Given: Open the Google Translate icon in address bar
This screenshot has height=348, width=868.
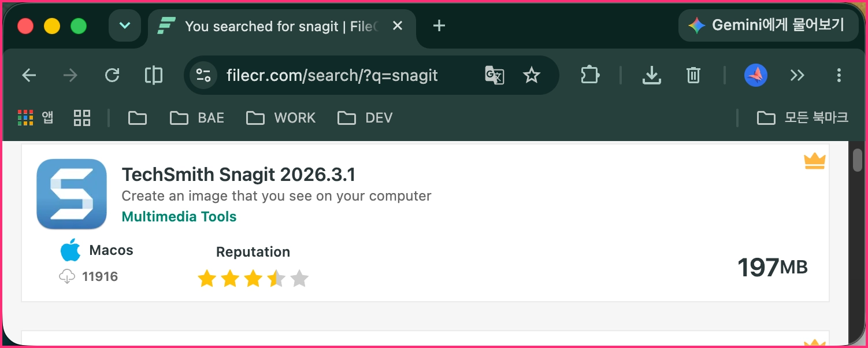Looking at the screenshot, I should pyautogui.click(x=495, y=75).
